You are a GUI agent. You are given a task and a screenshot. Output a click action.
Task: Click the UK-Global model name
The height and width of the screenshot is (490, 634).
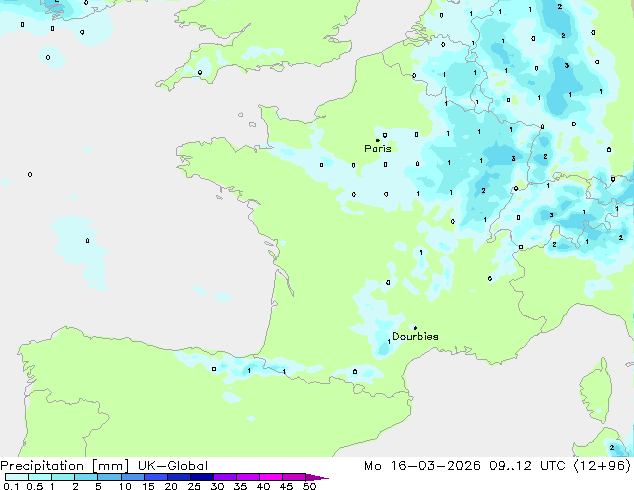173,466
